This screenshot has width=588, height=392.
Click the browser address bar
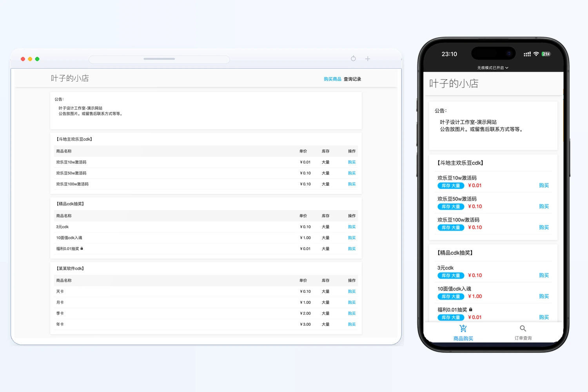[159, 59]
